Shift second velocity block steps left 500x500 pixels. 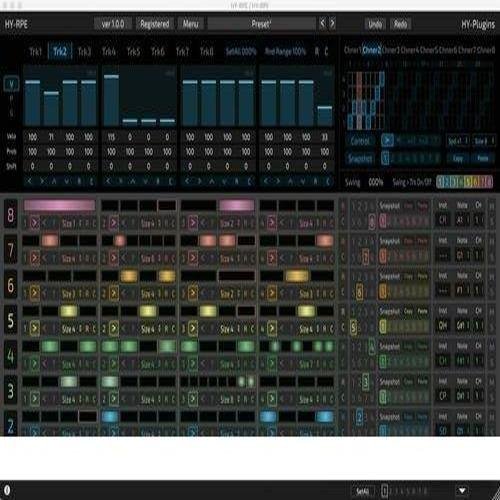pos(108,181)
